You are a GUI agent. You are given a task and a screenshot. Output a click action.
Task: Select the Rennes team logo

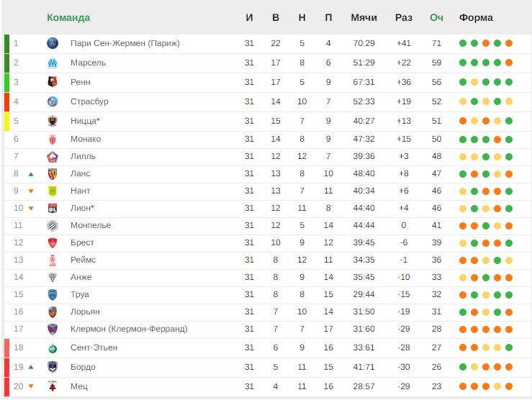53,82
